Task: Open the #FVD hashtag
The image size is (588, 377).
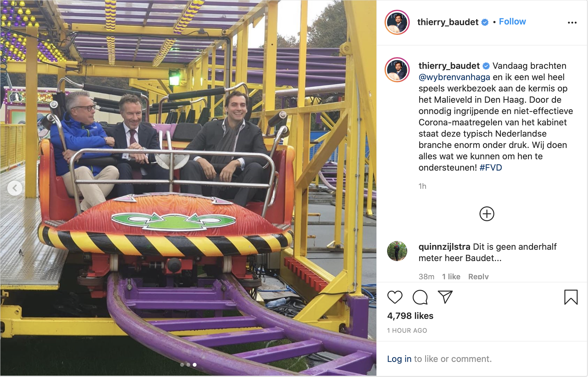Action: (491, 167)
